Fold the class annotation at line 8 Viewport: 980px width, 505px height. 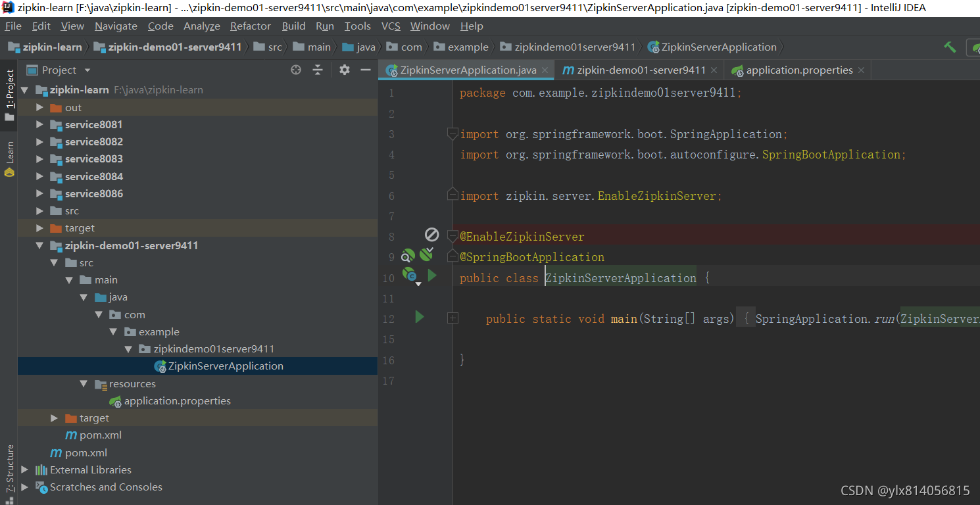pos(452,235)
